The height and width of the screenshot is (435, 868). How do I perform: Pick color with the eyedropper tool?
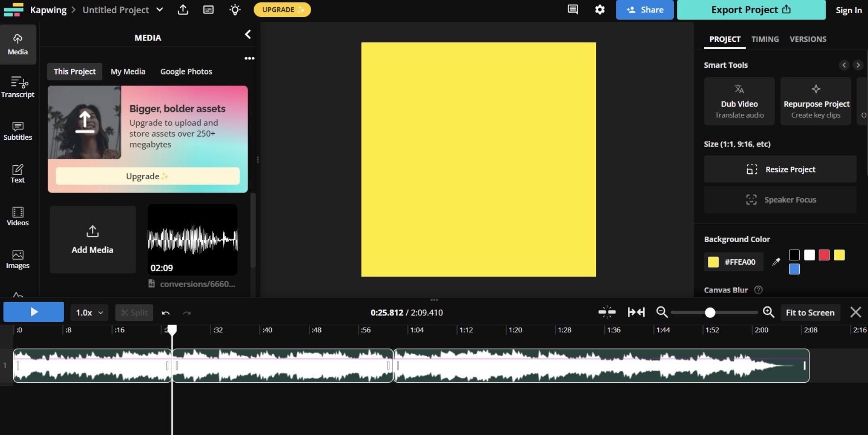click(x=776, y=262)
